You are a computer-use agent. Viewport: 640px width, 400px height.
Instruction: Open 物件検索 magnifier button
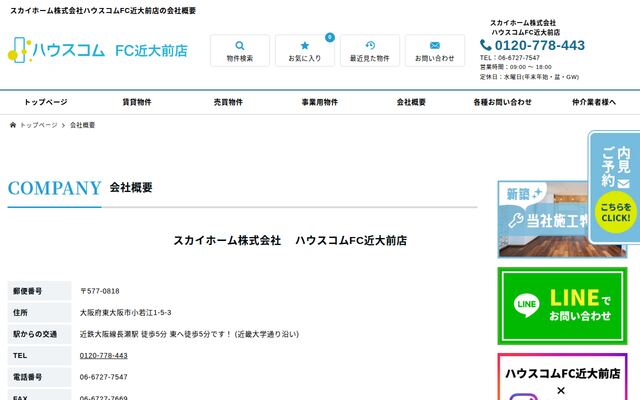click(x=240, y=51)
